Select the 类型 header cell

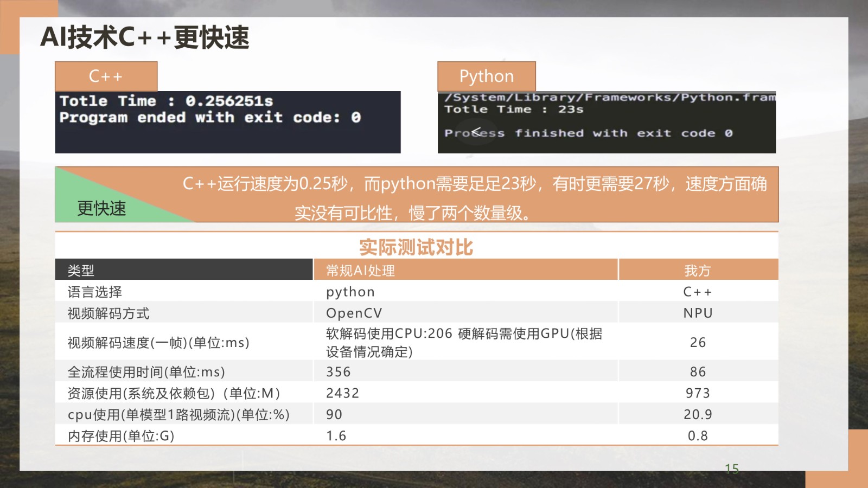click(x=81, y=270)
